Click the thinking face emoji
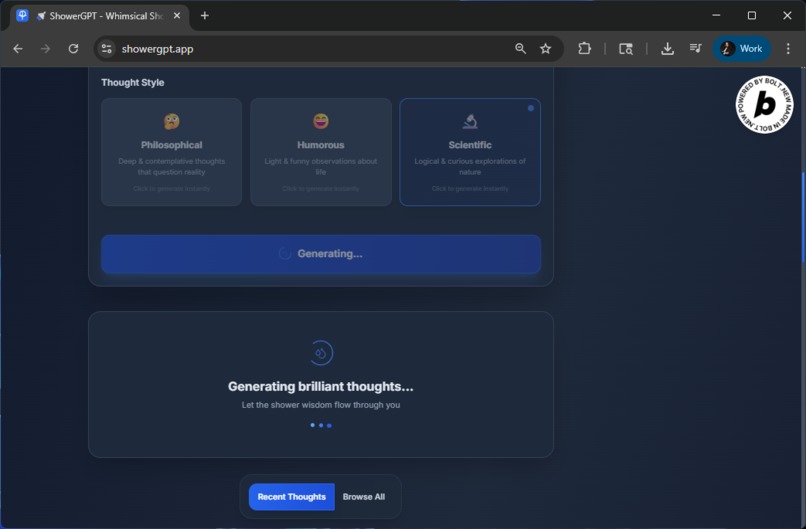806x529 pixels. tap(171, 121)
